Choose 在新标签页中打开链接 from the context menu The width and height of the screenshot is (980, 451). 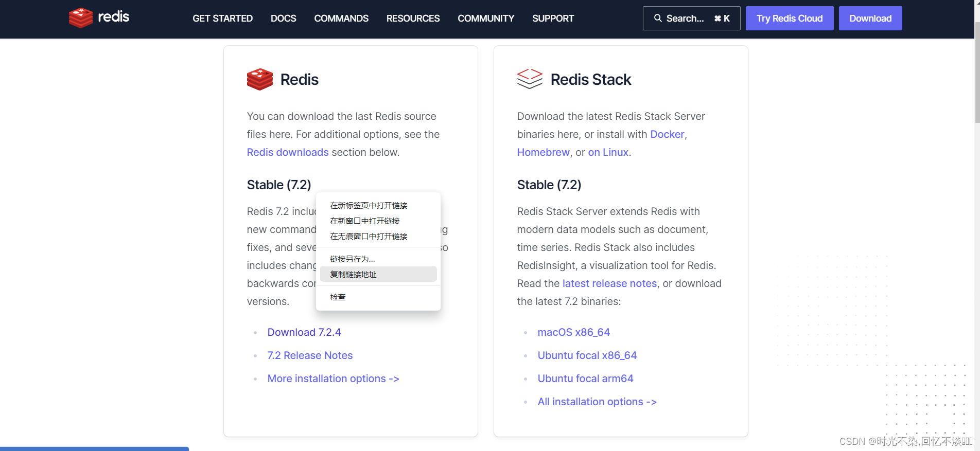[x=378, y=205]
